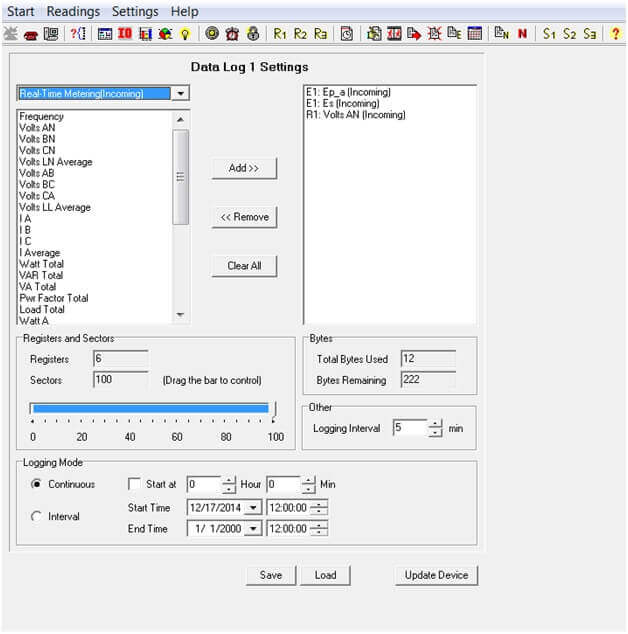Select the Interval logging mode
The width and height of the screenshot is (628, 634).
37,516
